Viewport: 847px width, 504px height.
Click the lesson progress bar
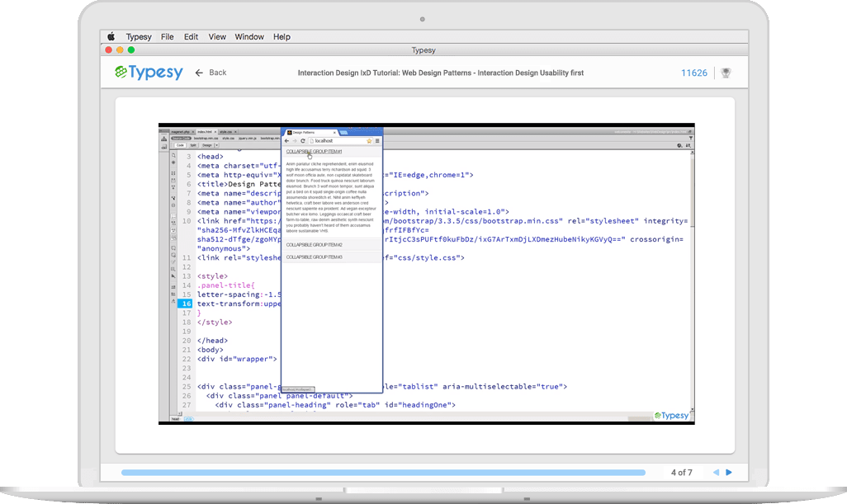[x=384, y=473]
